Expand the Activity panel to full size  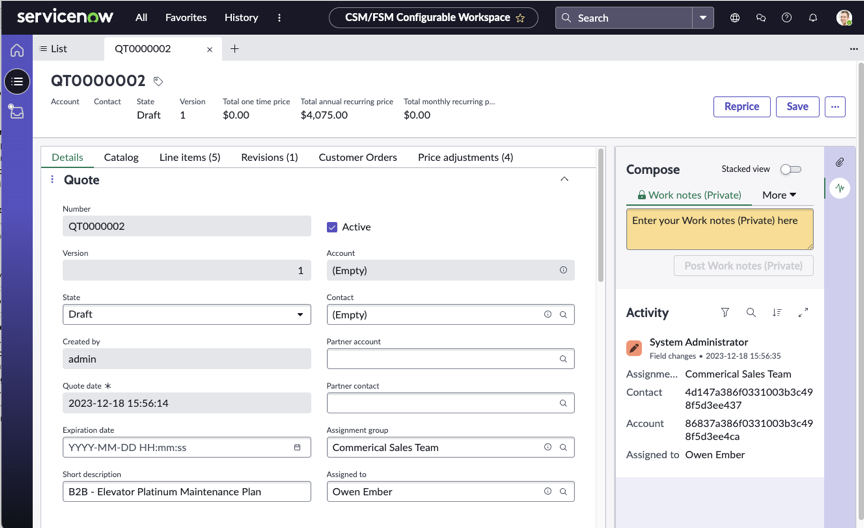(x=803, y=313)
